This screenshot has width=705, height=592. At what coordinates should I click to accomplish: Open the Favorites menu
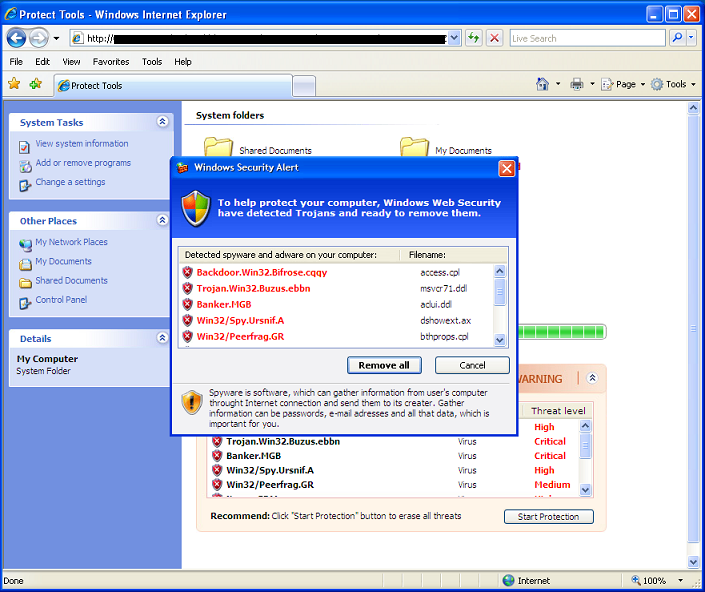click(x=110, y=62)
